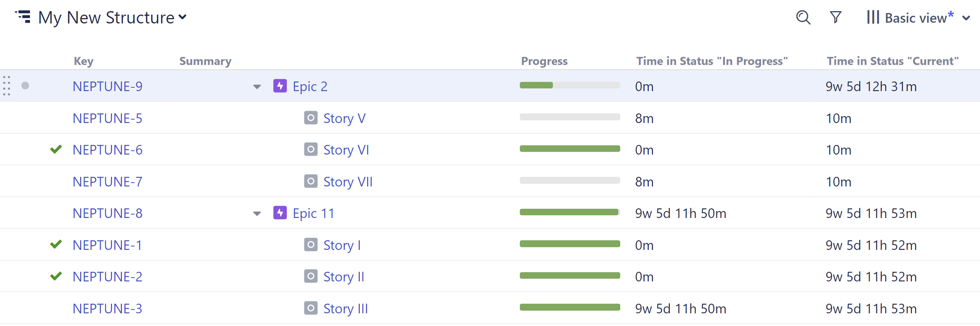Click the Story V story type icon
The width and height of the screenshot is (980, 326).
(310, 118)
